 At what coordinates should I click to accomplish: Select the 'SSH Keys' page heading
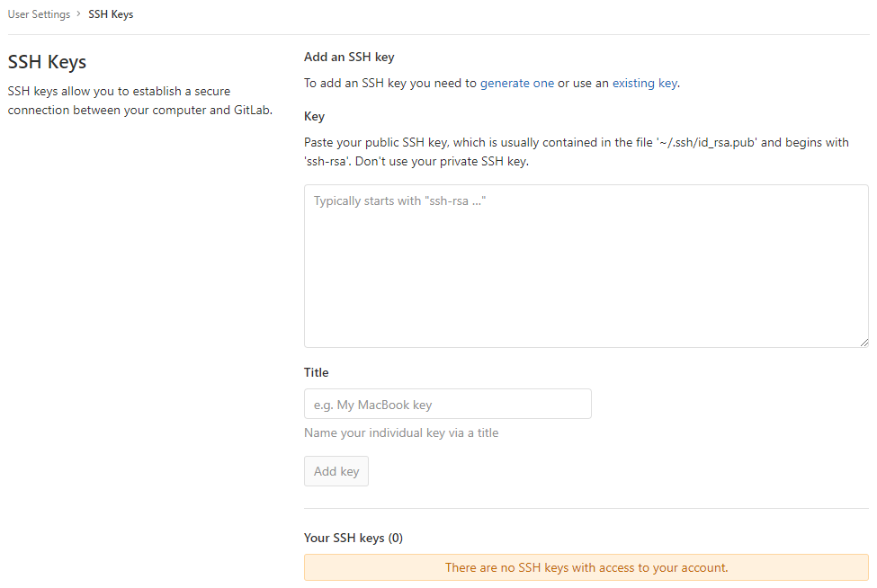[x=47, y=62]
